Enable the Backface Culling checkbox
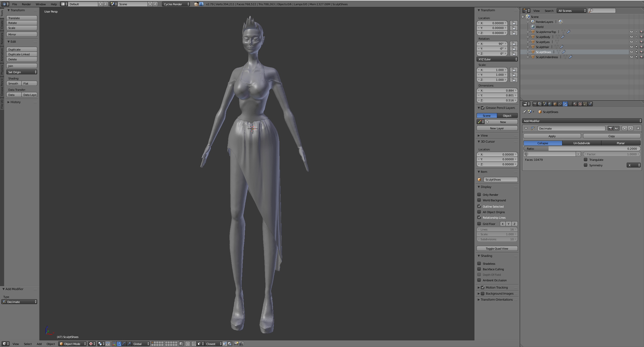Viewport: 644px width, 347px height. tap(479, 269)
